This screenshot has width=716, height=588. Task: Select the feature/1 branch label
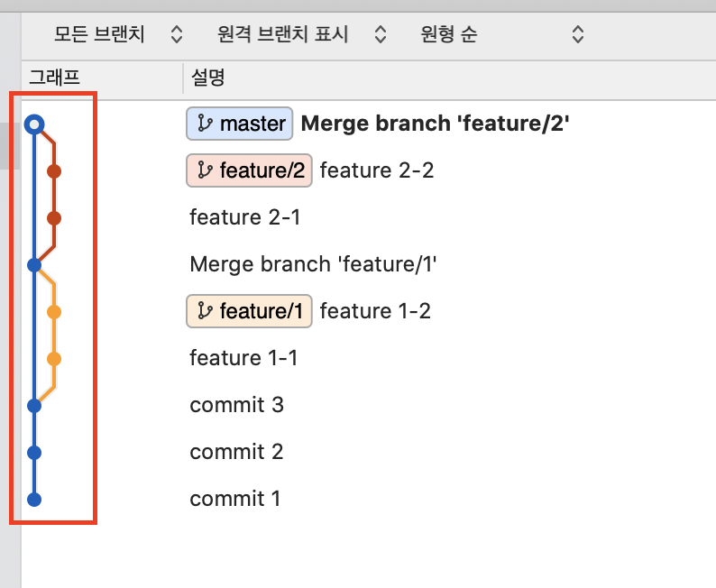point(249,311)
